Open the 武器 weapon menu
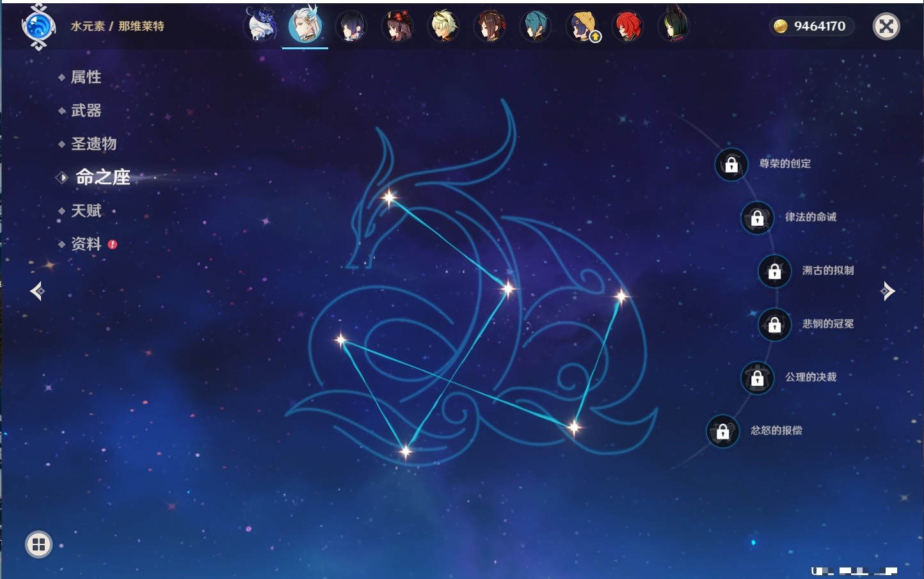Viewport: 924px width, 579px height. (x=86, y=111)
